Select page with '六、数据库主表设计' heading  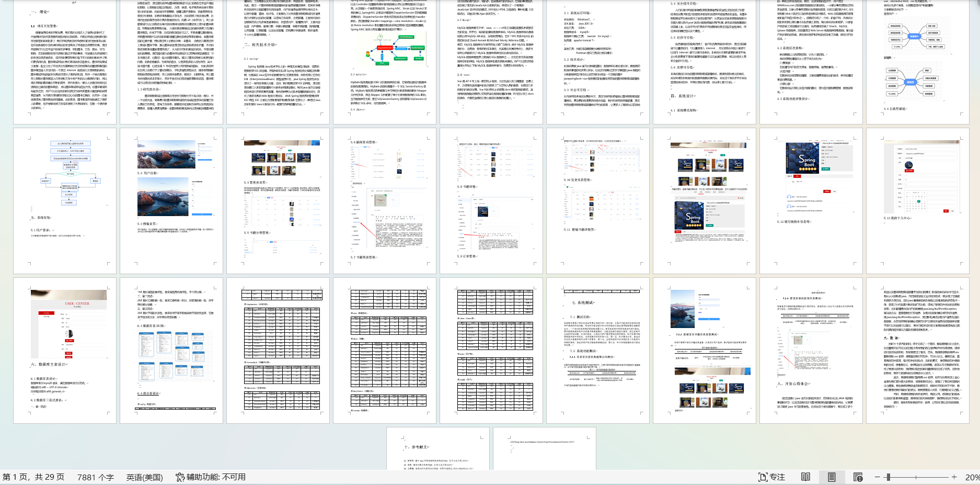click(65, 351)
